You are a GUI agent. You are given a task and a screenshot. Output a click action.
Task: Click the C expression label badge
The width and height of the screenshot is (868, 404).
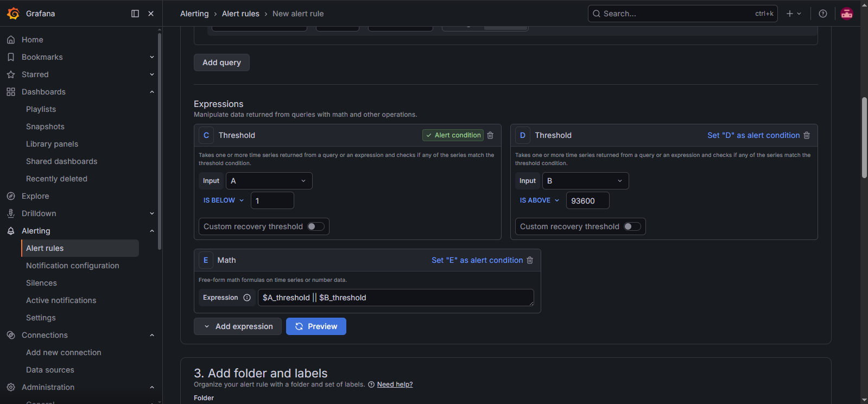206,135
